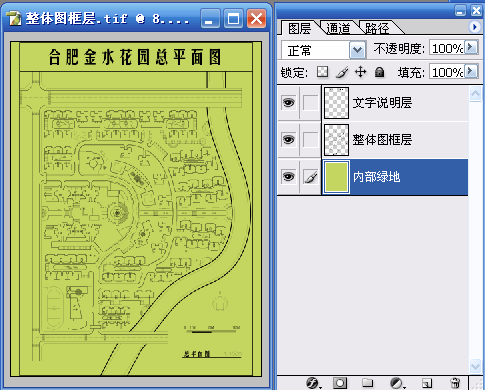Click the paintbrush indicator on 内部绿地 layer
Screen dimensions: 485x390
(311, 177)
